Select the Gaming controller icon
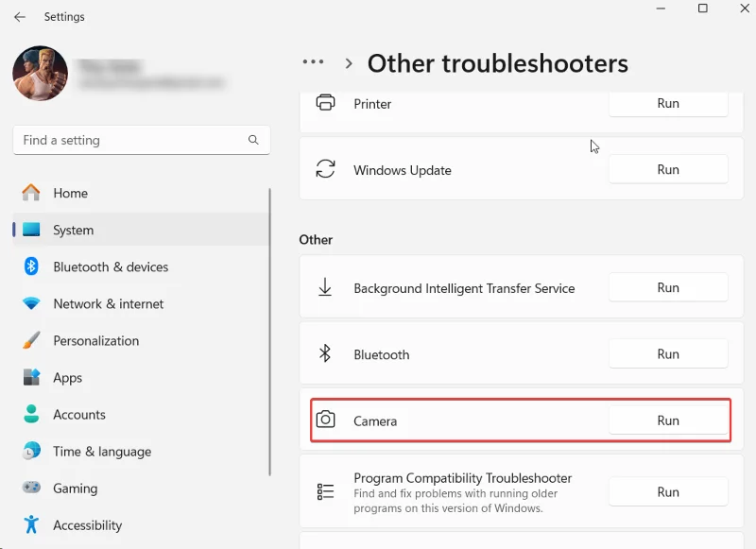Viewport: 756px width, 549px height. click(31, 489)
